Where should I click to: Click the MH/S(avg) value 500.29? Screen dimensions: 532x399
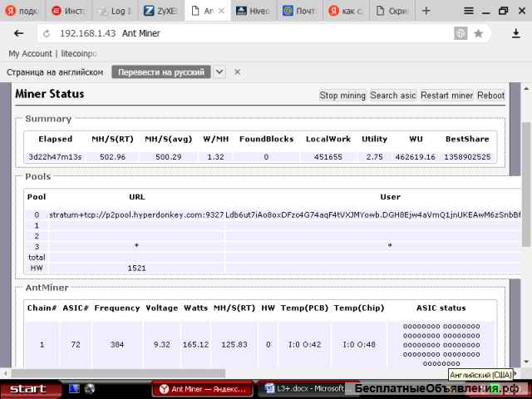(x=168, y=157)
